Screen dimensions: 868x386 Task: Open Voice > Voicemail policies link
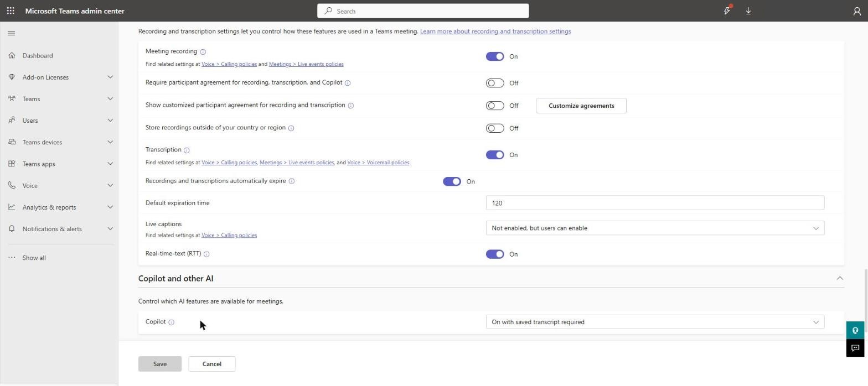(x=378, y=163)
